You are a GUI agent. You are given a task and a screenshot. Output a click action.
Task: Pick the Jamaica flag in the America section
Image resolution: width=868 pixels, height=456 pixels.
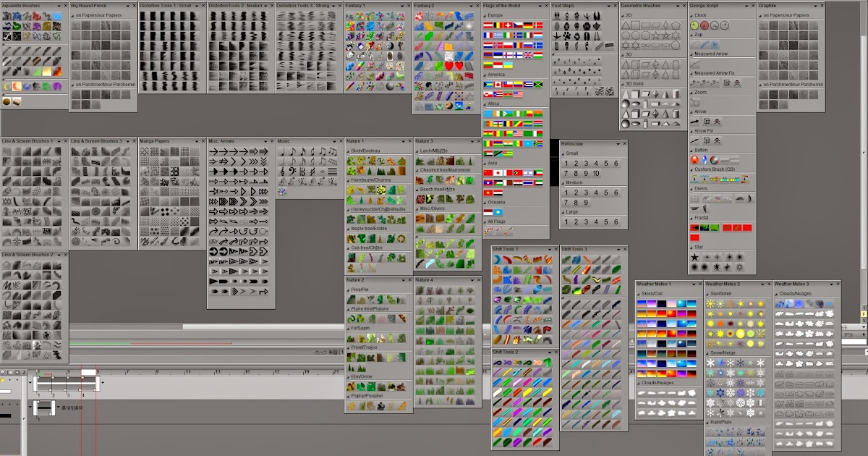coord(538,85)
